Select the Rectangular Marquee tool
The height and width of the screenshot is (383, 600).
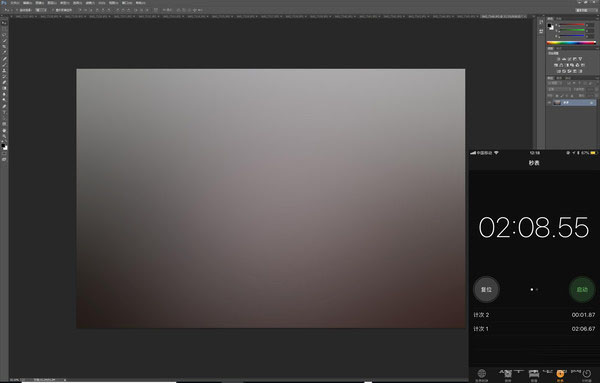4,29
